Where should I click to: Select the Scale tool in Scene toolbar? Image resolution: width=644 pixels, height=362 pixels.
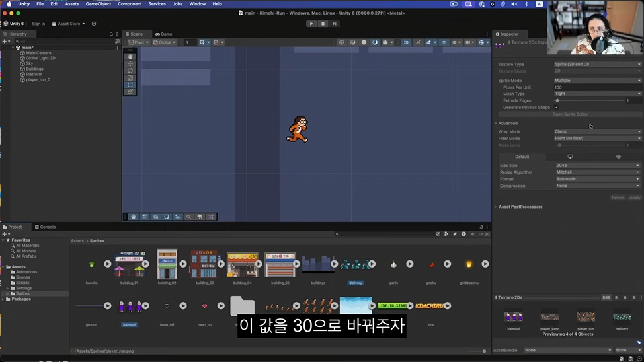point(130,77)
